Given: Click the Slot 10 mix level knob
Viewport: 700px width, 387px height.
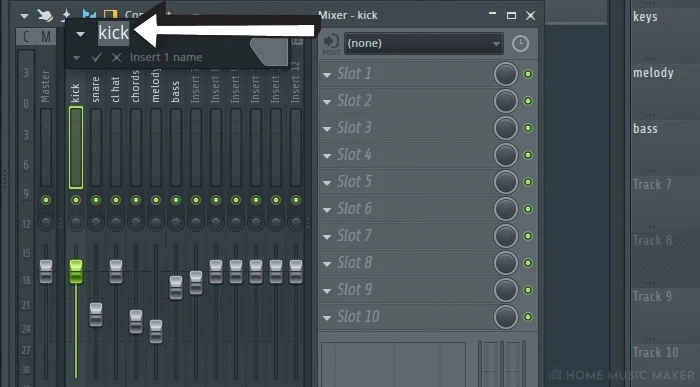Looking at the screenshot, I should point(506,317).
